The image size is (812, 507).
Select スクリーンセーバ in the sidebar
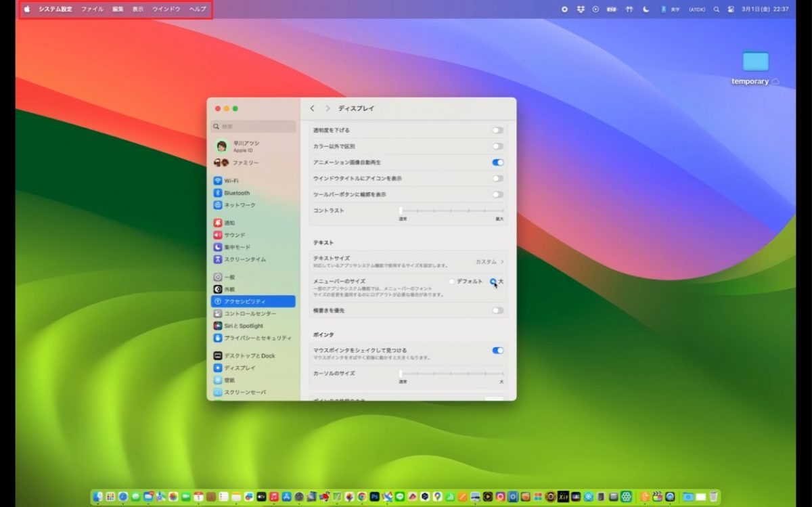(253, 392)
